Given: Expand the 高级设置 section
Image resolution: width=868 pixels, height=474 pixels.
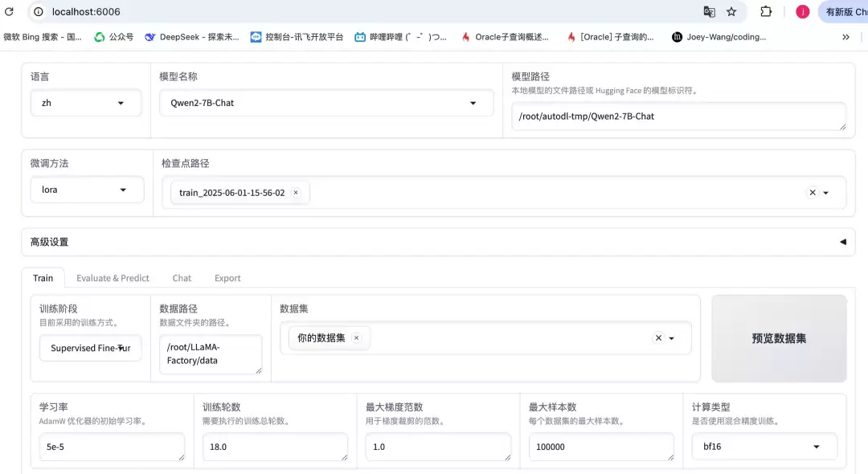Looking at the screenshot, I should [x=439, y=242].
